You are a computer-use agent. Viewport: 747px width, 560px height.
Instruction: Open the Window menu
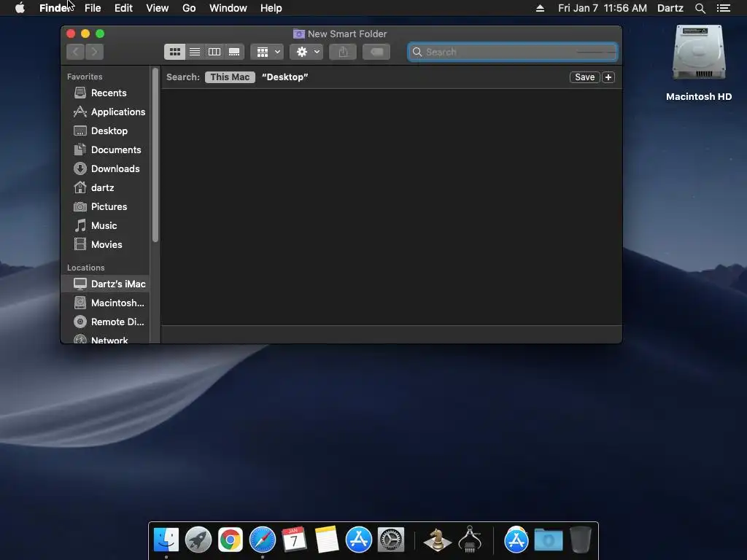pyautogui.click(x=228, y=8)
